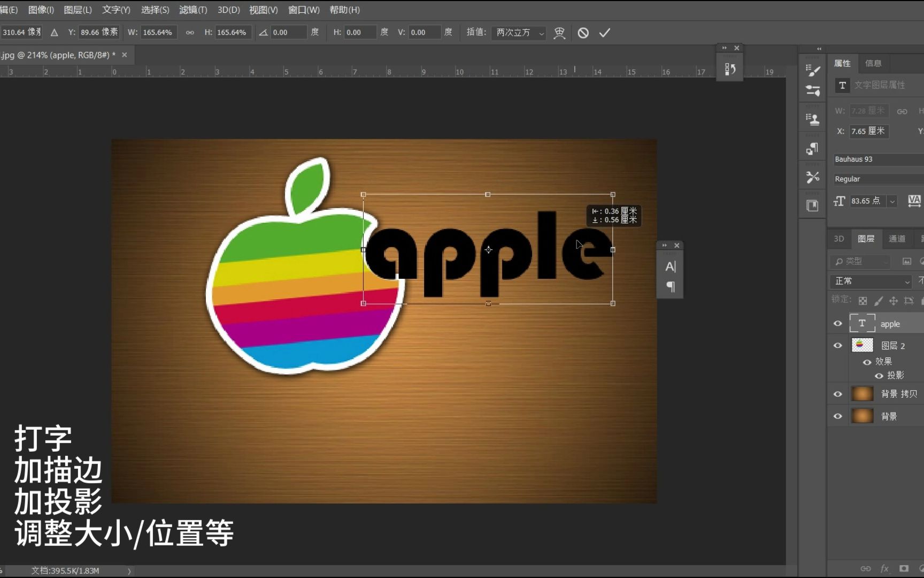
Task: Click the tracking VA icon in Properties
Action: [914, 201]
